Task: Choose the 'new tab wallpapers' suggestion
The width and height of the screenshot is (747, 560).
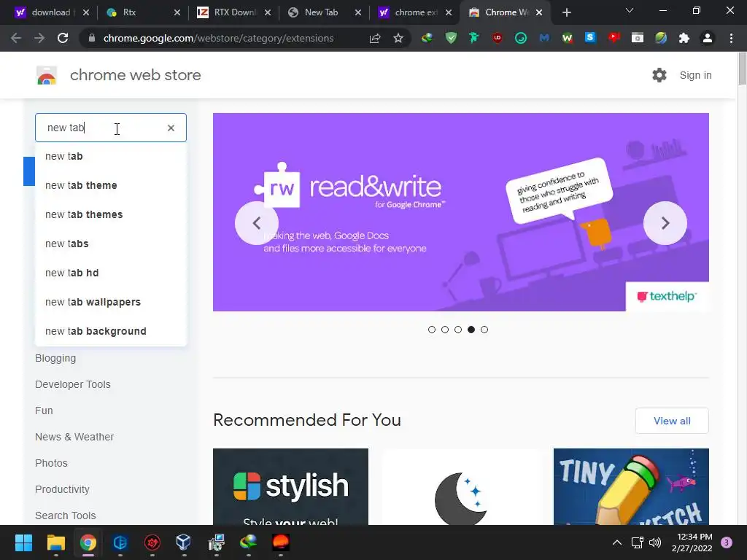Action: click(111, 302)
